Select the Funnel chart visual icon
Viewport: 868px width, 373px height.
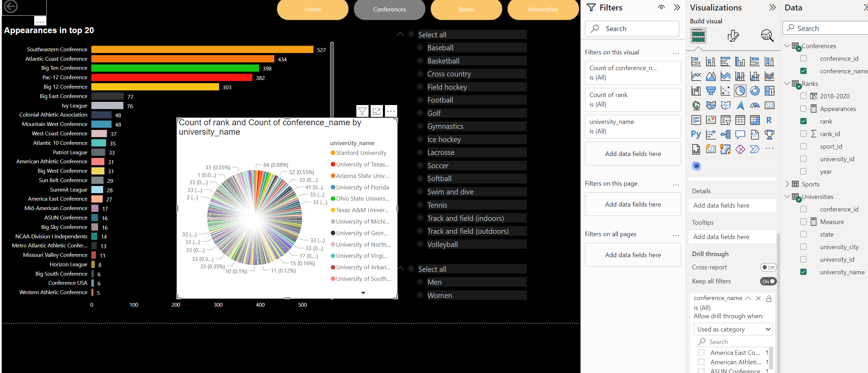point(711,91)
